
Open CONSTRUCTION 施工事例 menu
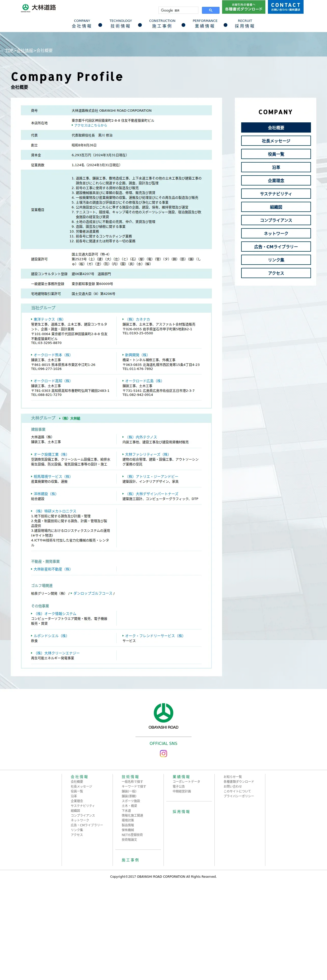162,24
